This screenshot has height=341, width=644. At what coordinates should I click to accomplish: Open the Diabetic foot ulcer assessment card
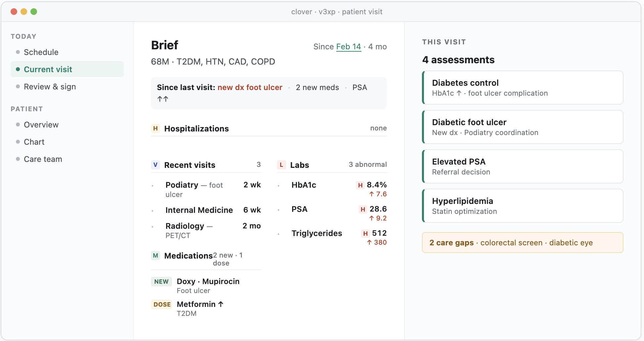click(x=523, y=127)
